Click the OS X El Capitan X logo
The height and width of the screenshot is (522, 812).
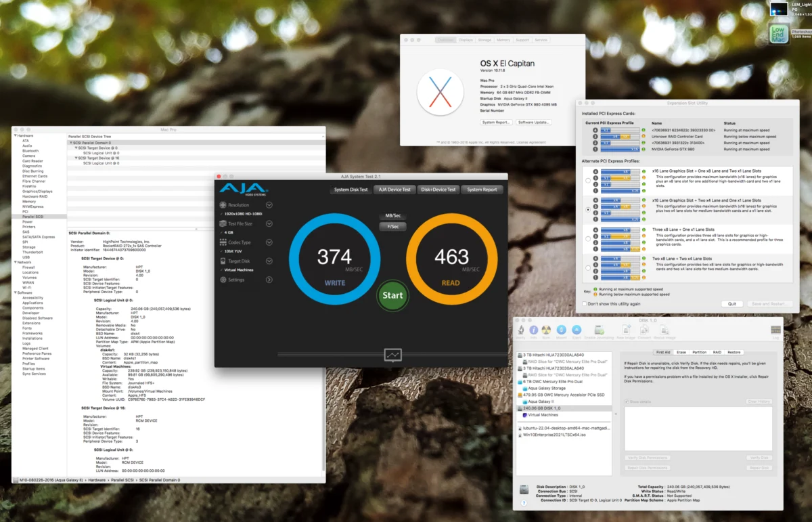[440, 91]
